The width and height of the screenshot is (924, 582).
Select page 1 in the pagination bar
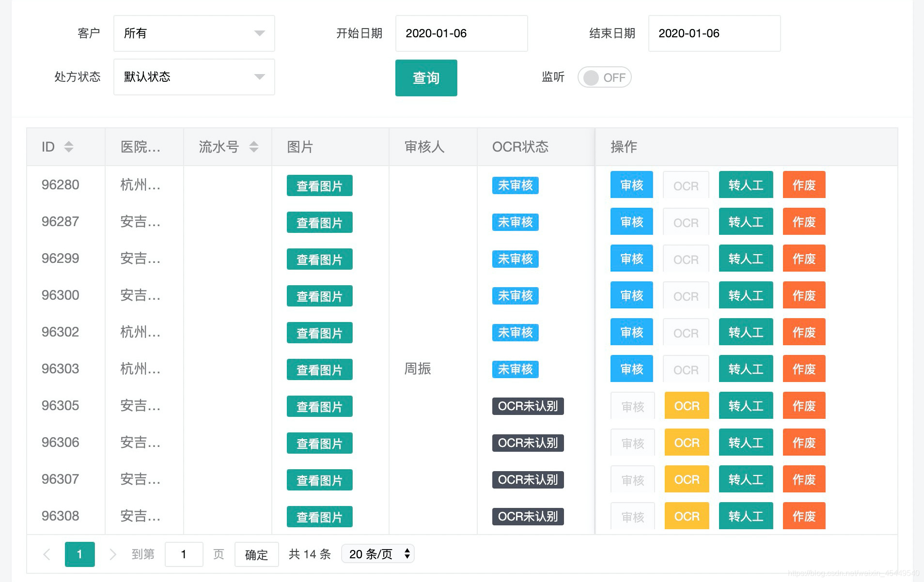79,554
